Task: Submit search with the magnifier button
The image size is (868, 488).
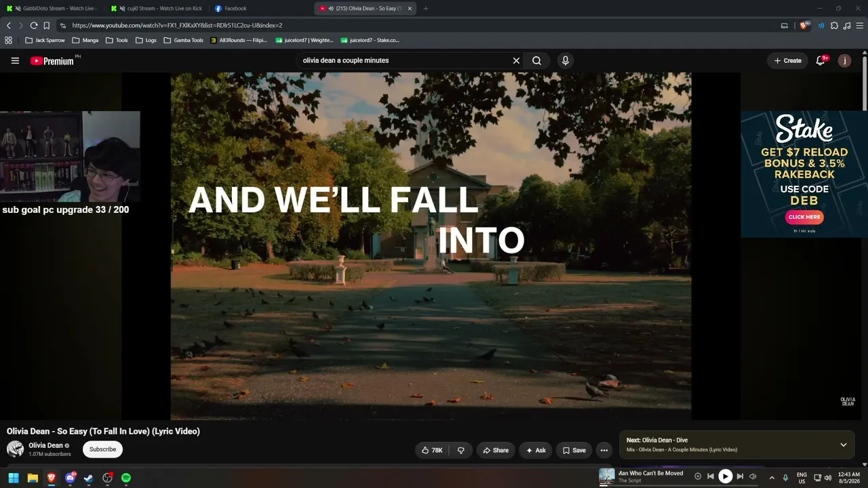Action: pyautogui.click(x=536, y=60)
